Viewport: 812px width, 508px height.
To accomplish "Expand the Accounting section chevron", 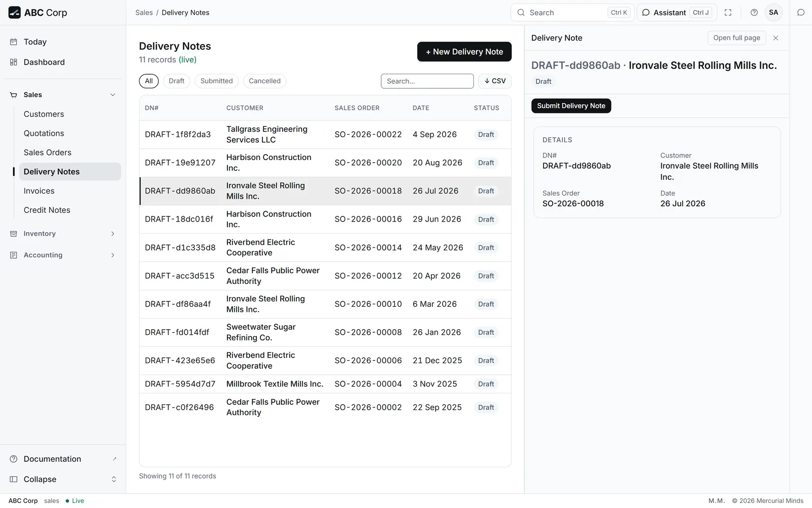I will 113,255.
